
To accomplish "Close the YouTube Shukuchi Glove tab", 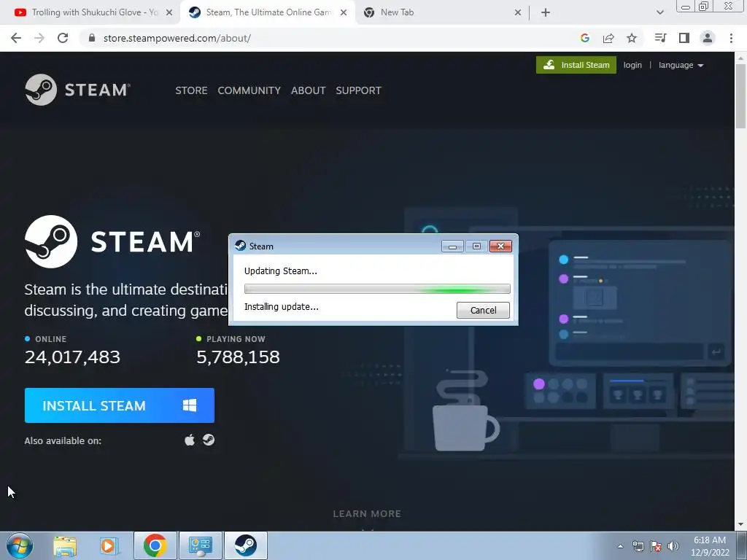I will pos(169,13).
